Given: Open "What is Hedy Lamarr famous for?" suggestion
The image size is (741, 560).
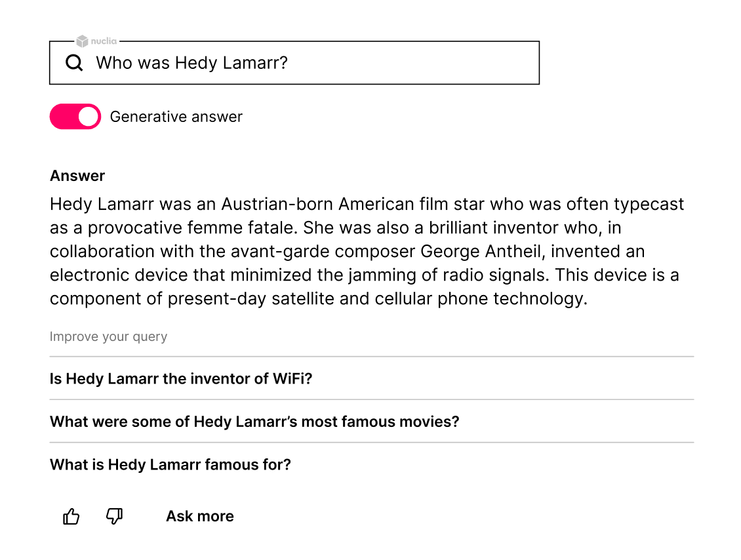Looking at the screenshot, I should (170, 465).
